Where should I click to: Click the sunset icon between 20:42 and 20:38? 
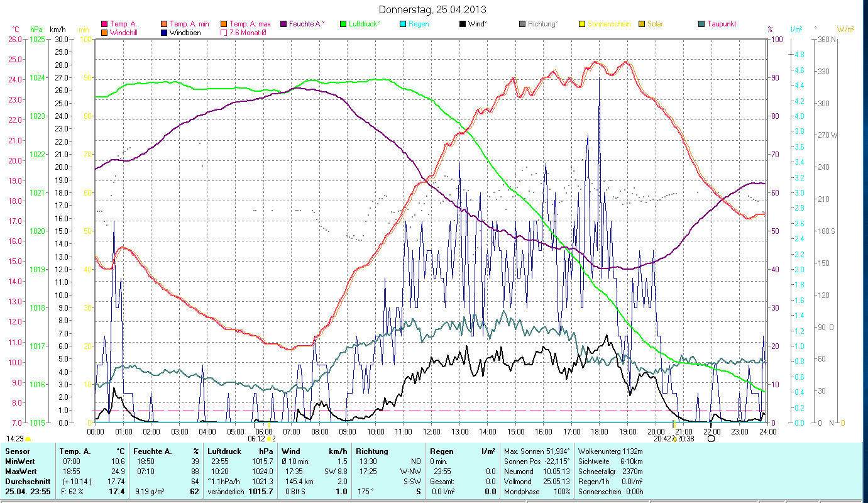click(x=674, y=439)
